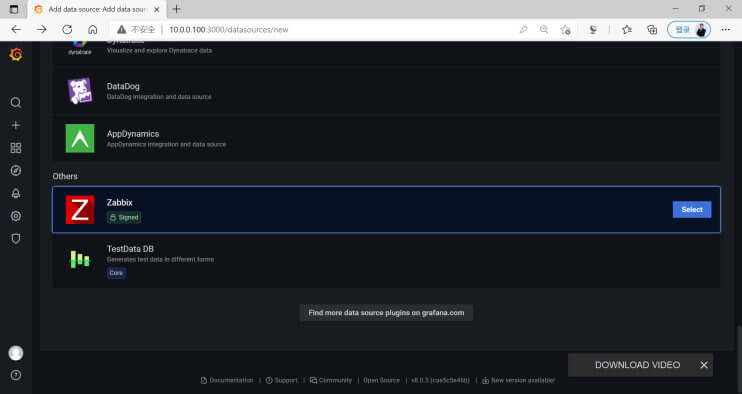The width and height of the screenshot is (742, 394).
Task: Open the user avatar in sidebar
Action: pos(16,353)
